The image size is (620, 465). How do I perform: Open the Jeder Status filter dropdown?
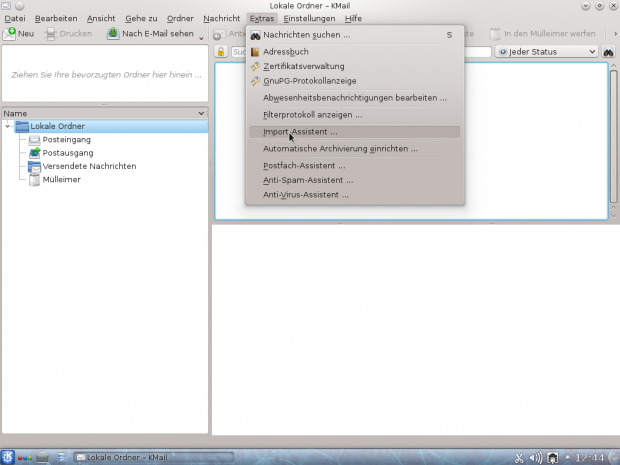point(547,52)
